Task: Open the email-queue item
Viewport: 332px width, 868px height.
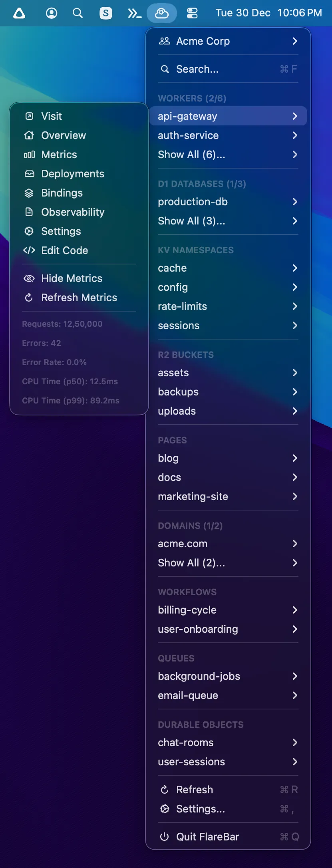Action: pos(228,695)
